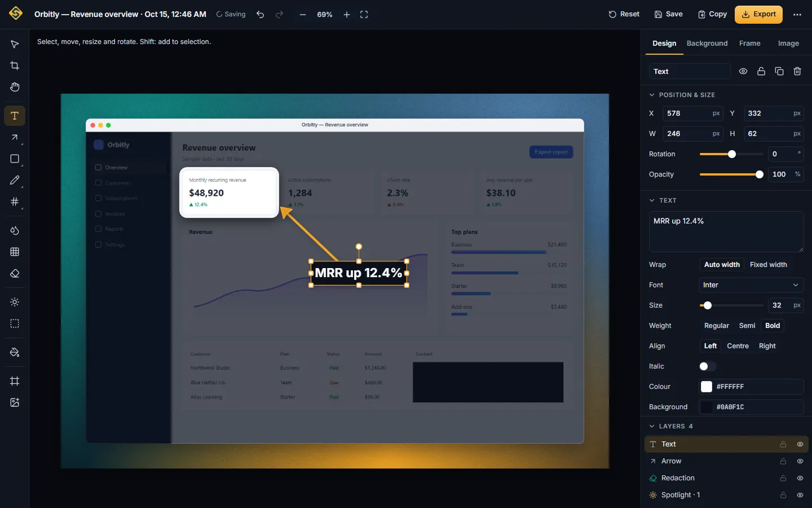Open the Frame tab
The width and height of the screenshot is (812, 508).
coord(749,43)
